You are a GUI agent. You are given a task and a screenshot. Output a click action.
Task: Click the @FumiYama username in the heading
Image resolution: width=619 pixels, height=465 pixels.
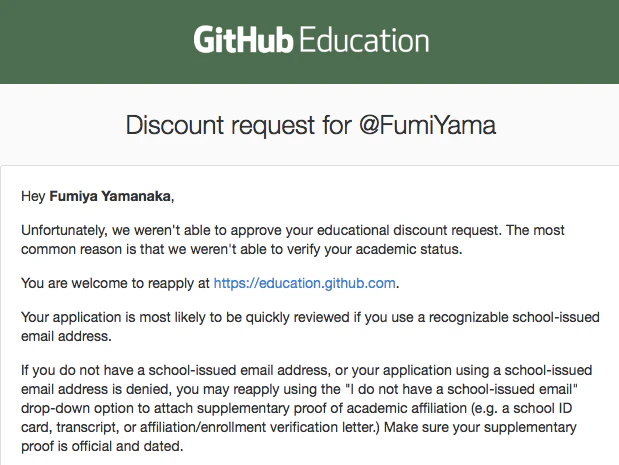coord(427,125)
